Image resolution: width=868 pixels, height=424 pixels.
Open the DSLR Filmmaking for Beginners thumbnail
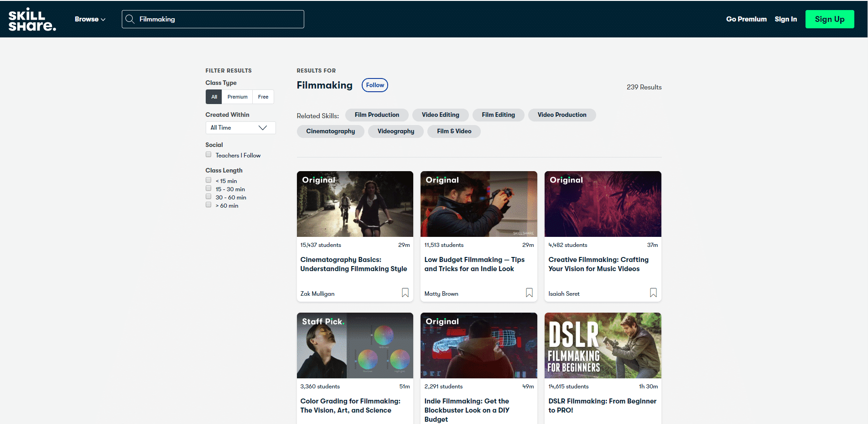pyautogui.click(x=603, y=345)
